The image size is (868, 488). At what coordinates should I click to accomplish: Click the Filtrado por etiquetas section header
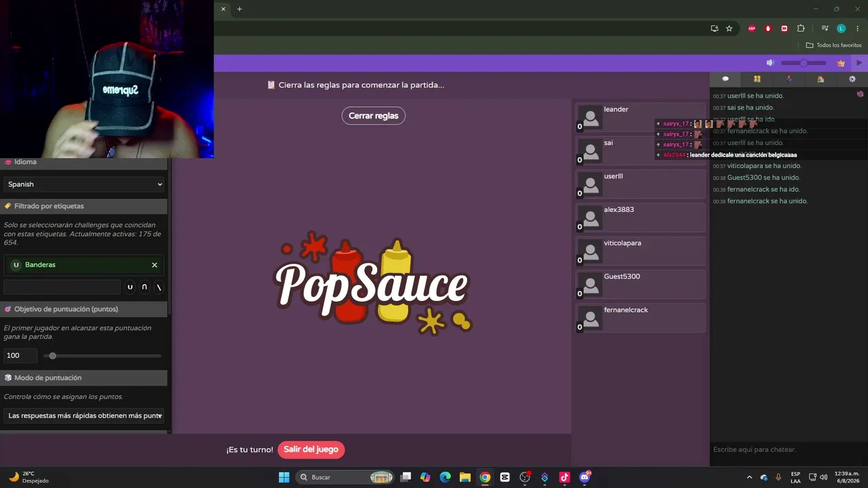pos(84,206)
